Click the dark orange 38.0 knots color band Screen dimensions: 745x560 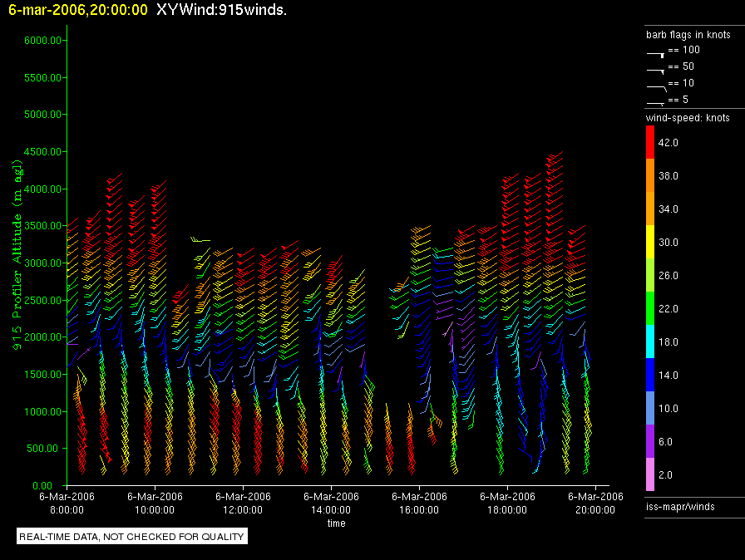(650, 175)
